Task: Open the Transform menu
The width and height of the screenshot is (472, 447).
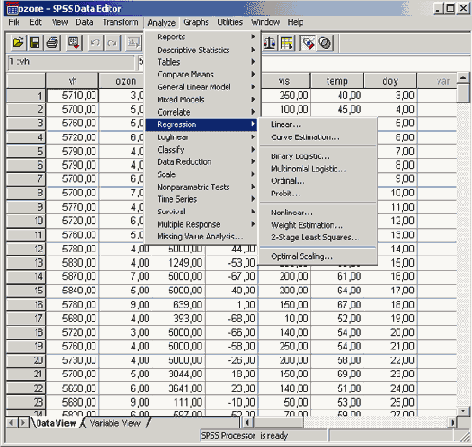Action: 120,22
